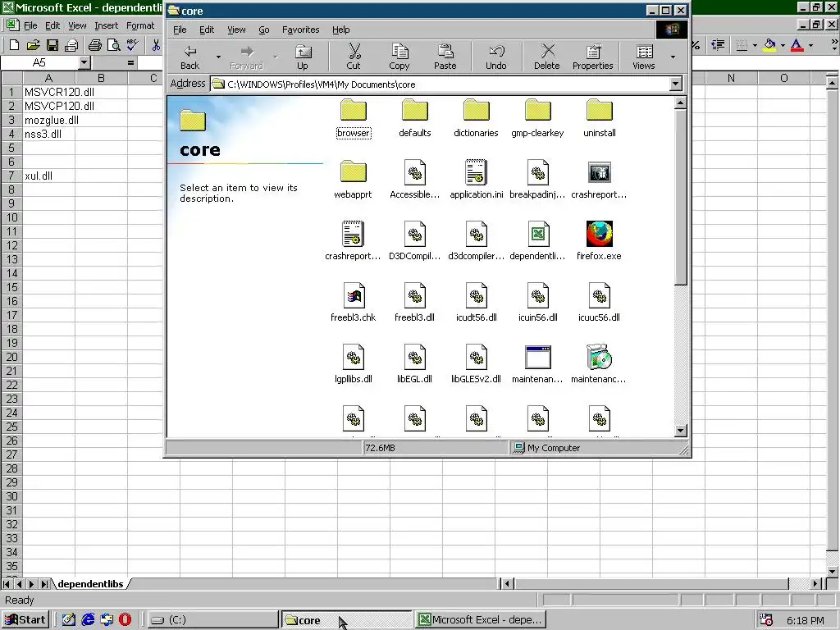Image resolution: width=840 pixels, height=630 pixels.
Task: Click Copy in the core window toolbar
Action: pyautogui.click(x=399, y=57)
